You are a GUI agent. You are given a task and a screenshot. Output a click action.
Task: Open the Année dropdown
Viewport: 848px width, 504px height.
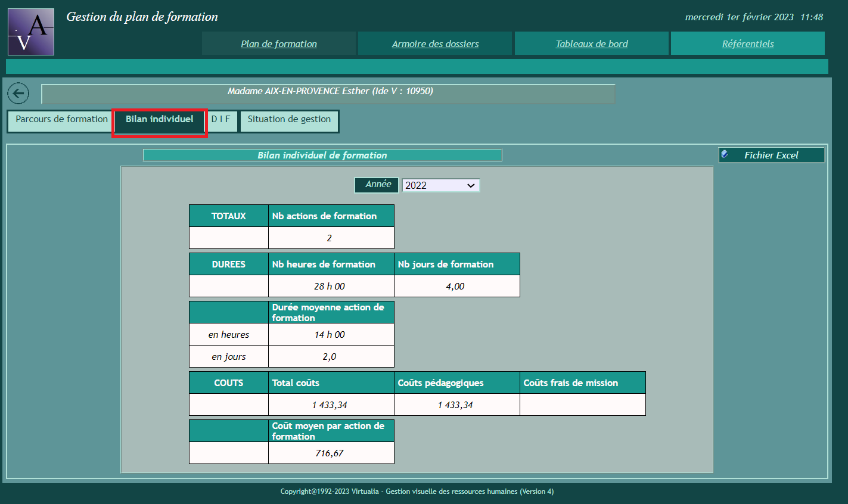coord(440,185)
